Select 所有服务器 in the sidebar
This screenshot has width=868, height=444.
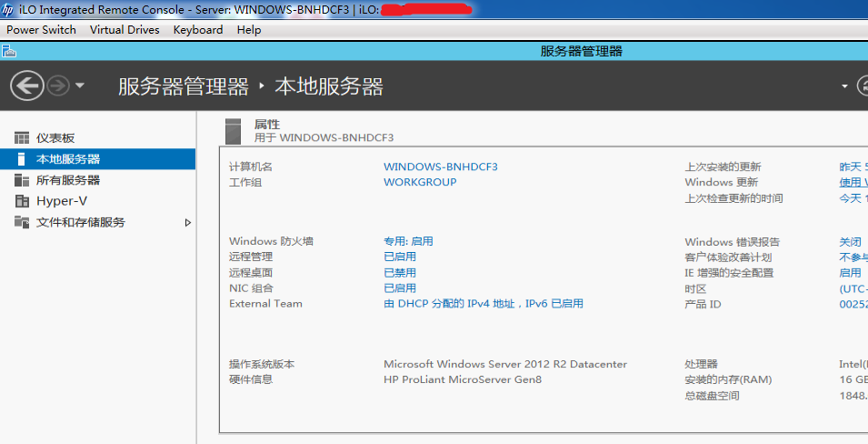coord(68,180)
